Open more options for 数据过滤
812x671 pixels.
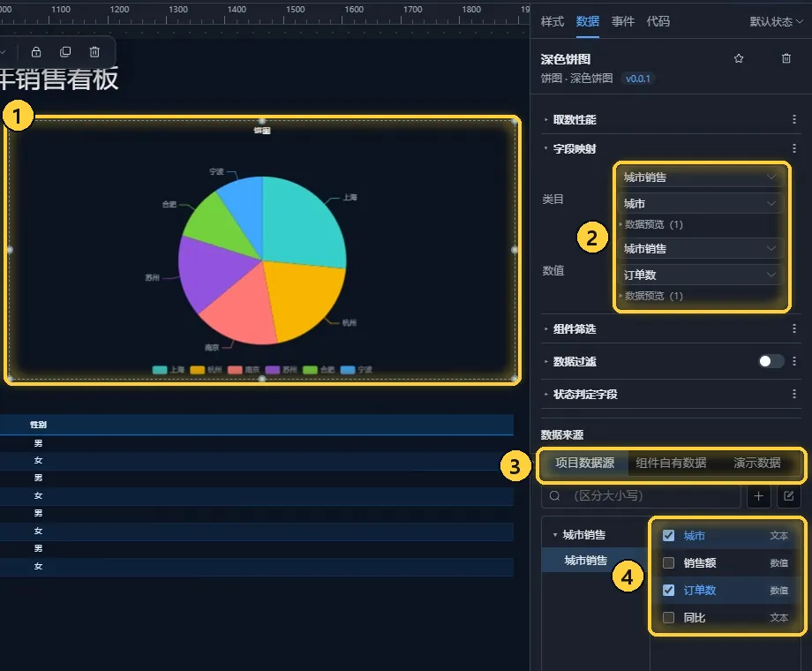click(793, 361)
